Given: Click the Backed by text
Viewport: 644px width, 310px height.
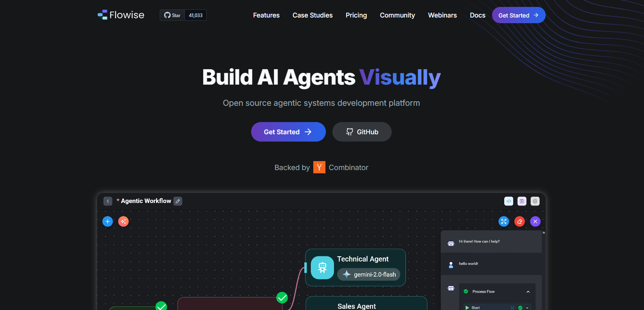Looking at the screenshot, I should click(292, 168).
